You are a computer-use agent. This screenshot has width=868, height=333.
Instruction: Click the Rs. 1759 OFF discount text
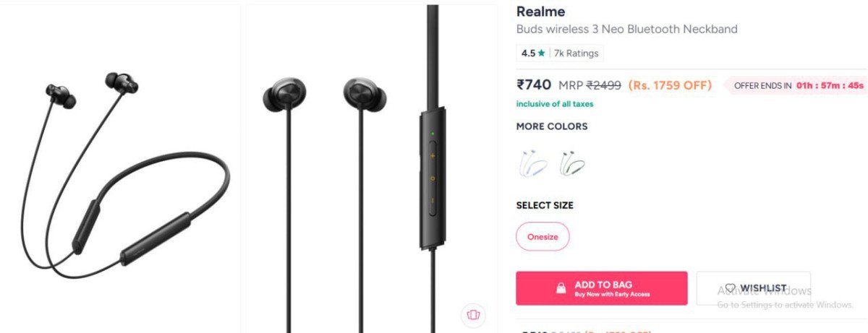pos(670,85)
